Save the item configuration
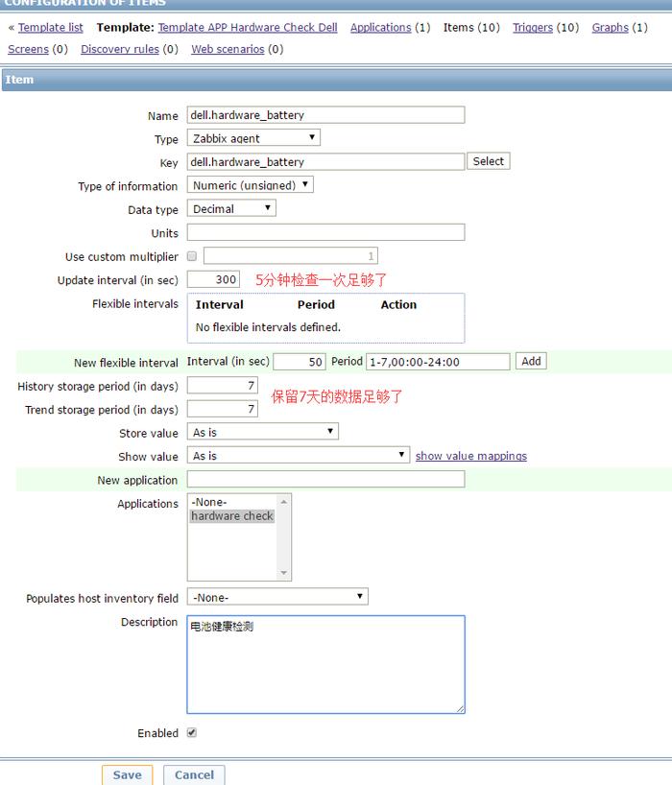 pos(127,774)
